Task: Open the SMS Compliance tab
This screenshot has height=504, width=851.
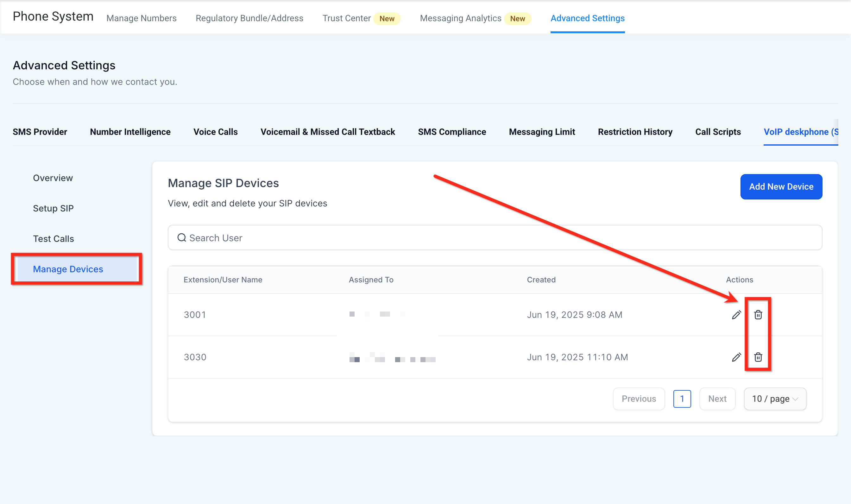Action: click(452, 132)
